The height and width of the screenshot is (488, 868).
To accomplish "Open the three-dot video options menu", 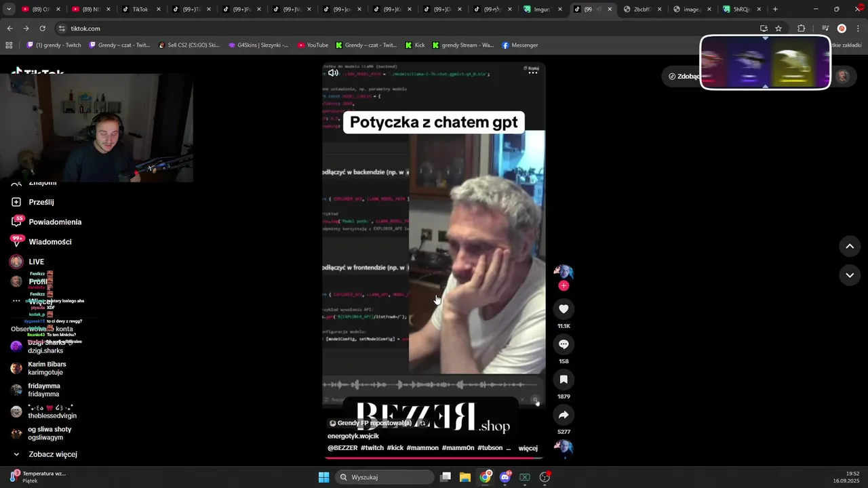I will 533,73.
